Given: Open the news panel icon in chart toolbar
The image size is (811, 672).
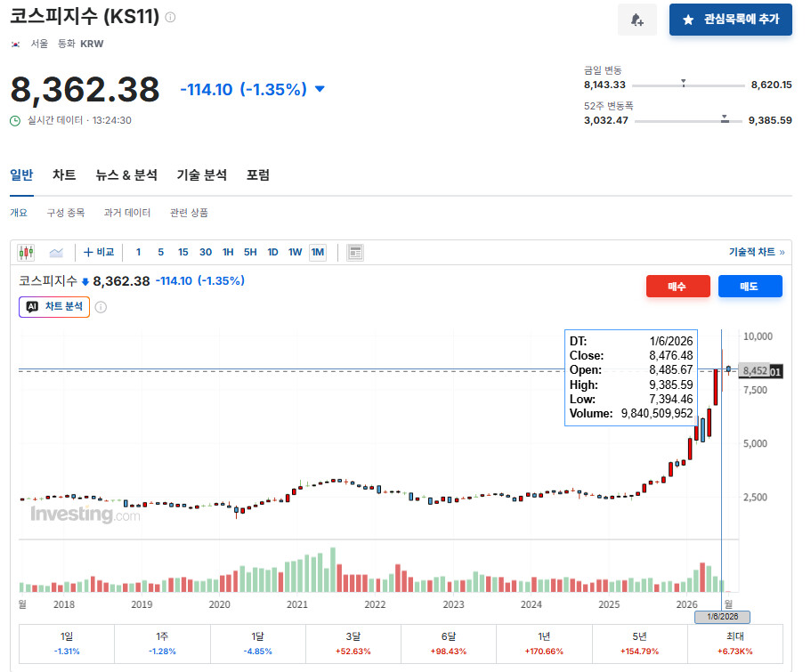Looking at the screenshot, I should (355, 253).
